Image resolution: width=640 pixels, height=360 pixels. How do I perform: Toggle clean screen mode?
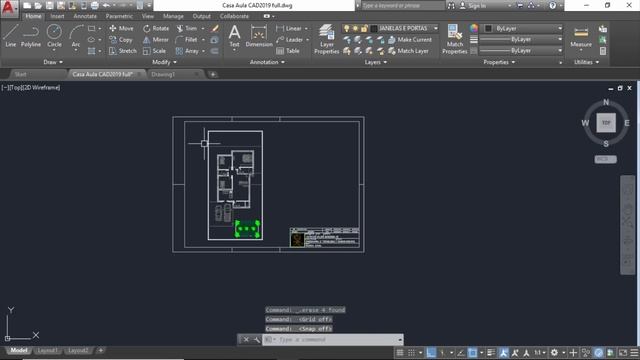pos(623,353)
